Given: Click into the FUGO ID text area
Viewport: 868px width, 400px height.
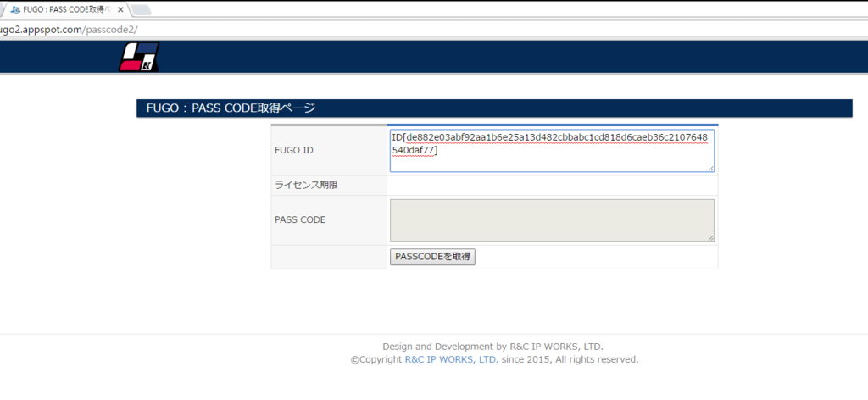Looking at the screenshot, I should (x=552, y=151).
